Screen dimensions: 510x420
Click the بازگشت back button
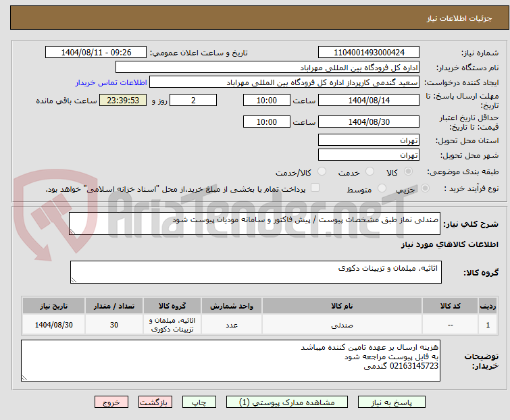pos(155,402)
